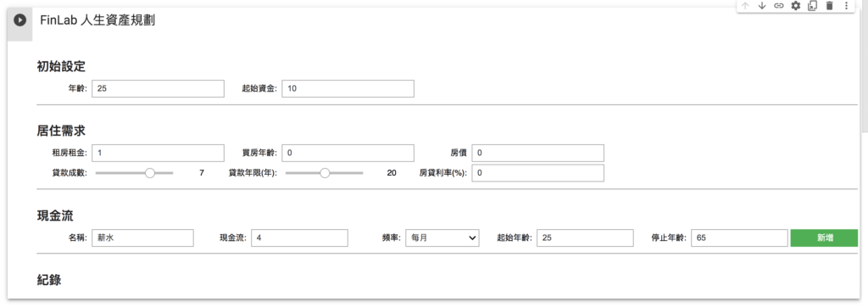The image size is (868, 308).
Task: Adjust the 貸款年限(年) slider
Action: tap(325, 173)
